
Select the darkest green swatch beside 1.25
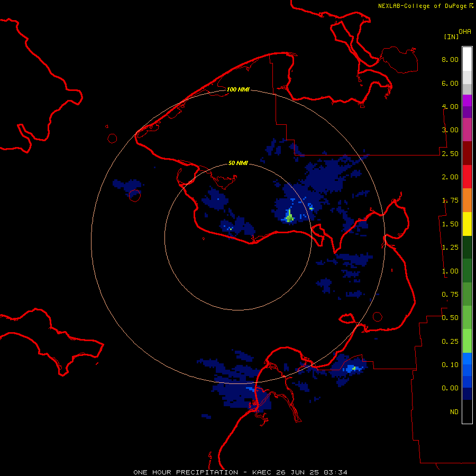tap(467, 247)
